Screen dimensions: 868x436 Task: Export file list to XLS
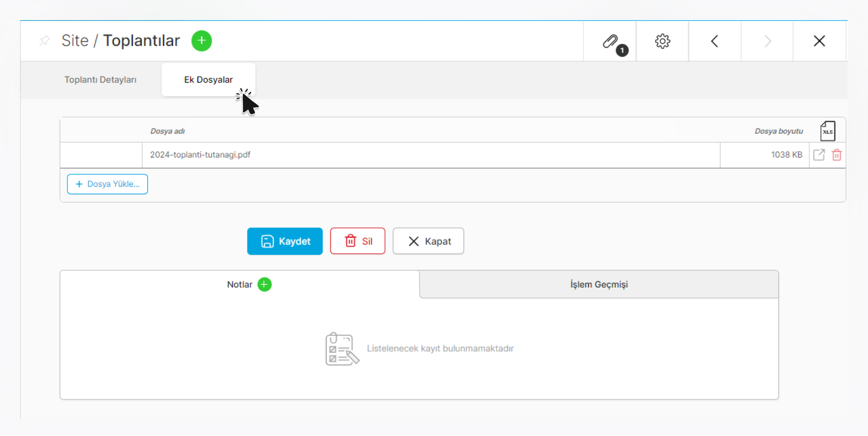tap(828, 131)
